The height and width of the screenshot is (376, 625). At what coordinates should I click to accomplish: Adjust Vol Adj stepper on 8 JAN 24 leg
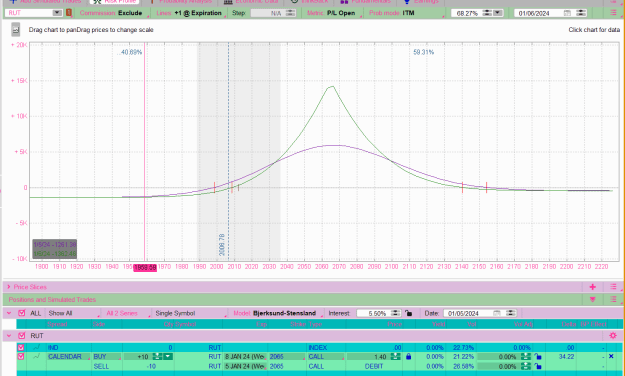[x=526, y=356]
